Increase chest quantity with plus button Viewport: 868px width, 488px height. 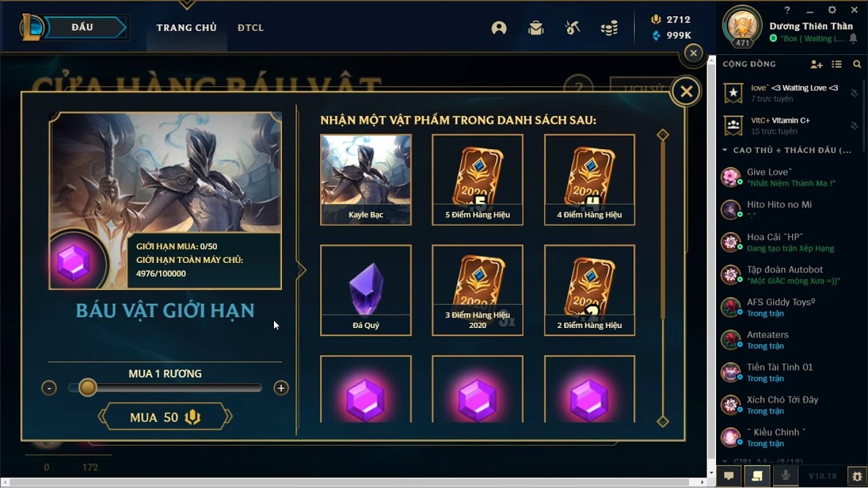pyautogui.click(x=281, y=388)
